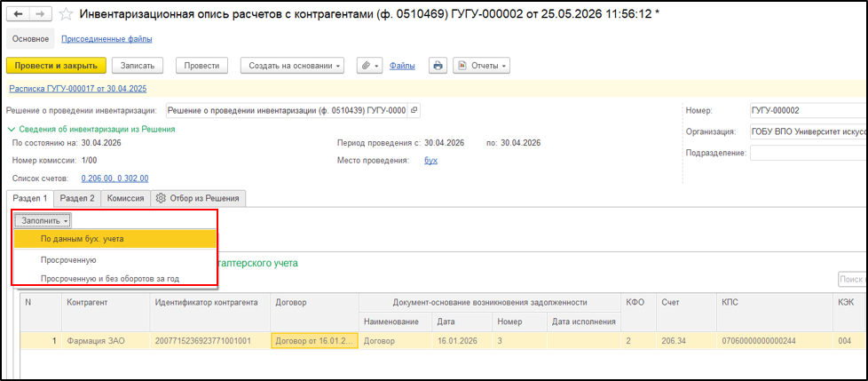Select the Договор от 16.01.2... cell

(314, 340)
